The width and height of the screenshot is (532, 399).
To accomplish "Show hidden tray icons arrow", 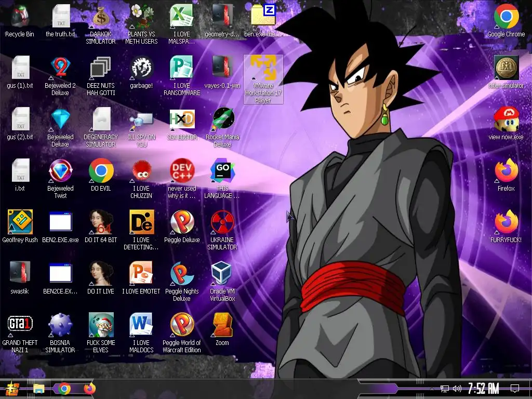I will tap(432, 389).
